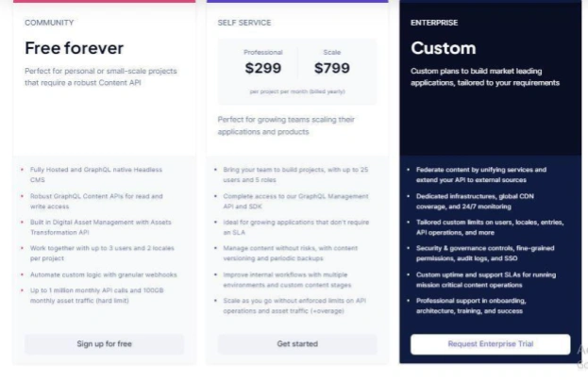The height and width of the screenshot is (380, 588).
Task: Click Request Enterprise Trial button
Action: coord(491,344)
